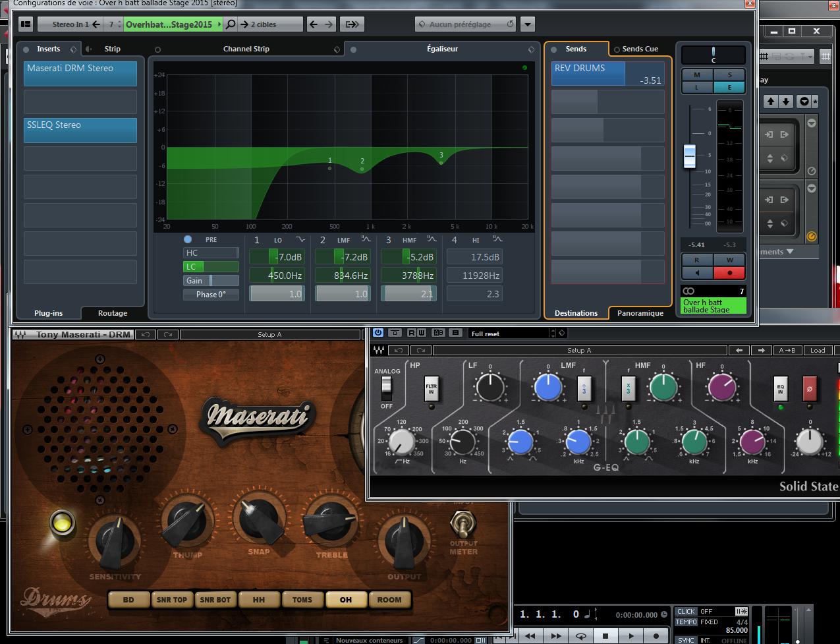This screenshot has height=644, width=840.
Task: Click the channel layout icon at top left
Action: (x=25, y=24)
